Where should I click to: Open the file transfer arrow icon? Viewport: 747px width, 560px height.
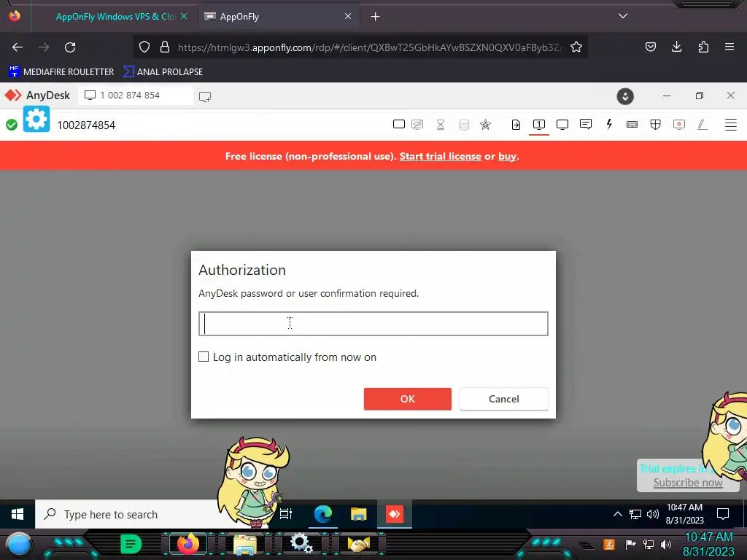pyautogui.click(x=516, y=125)
